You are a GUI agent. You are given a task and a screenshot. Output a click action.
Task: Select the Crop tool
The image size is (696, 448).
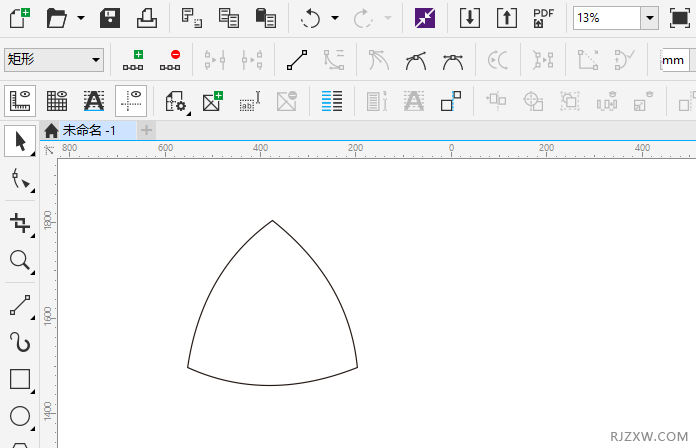click(20, 223)
